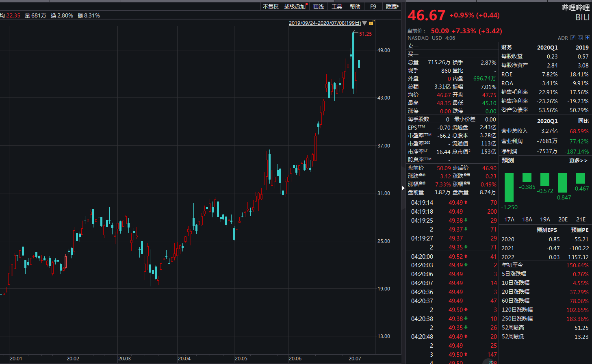Click the average price 22.35 in chart header
Image resolution: width=592 pixels, height=364 pixels.
[13, 15]
